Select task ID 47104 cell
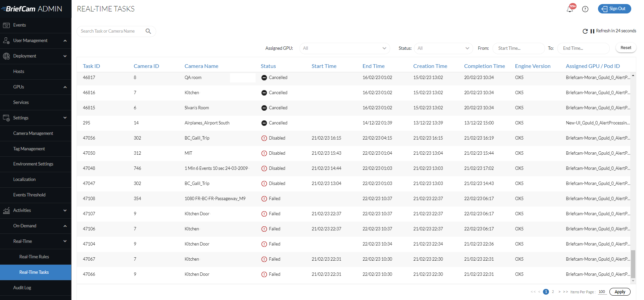The image size is (644, 300). 89,244
